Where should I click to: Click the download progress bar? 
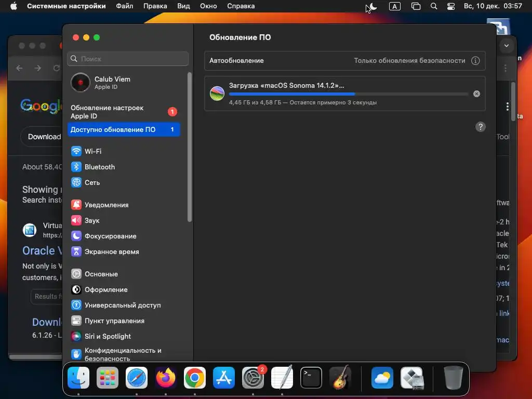349,94
